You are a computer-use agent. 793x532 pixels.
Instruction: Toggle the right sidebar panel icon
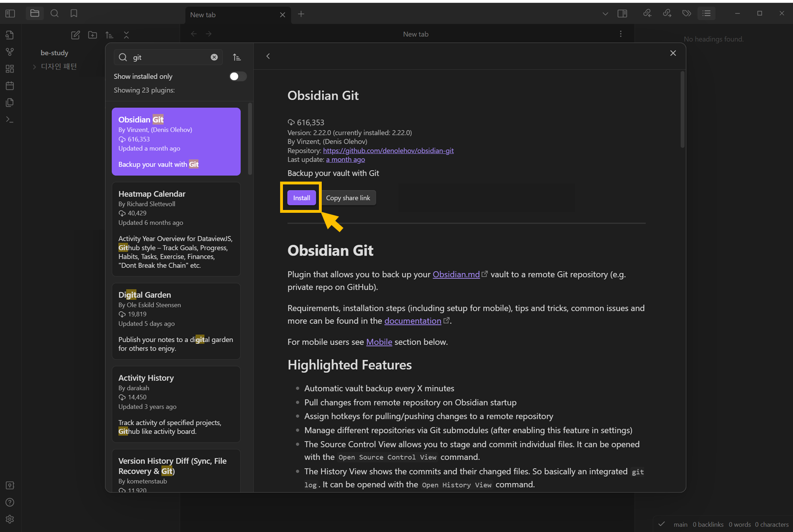coord(622,14)
